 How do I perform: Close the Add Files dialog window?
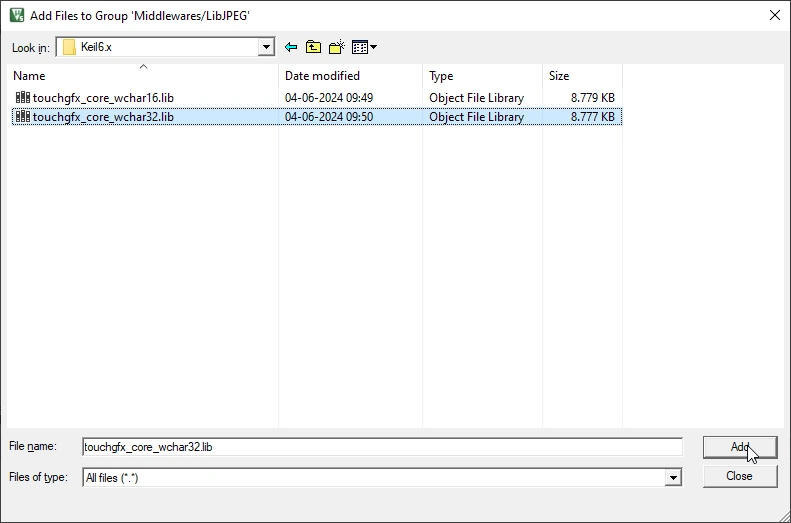(774, 15)
